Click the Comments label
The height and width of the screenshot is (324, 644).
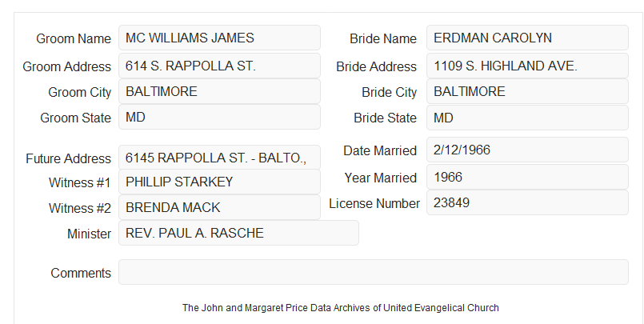81,273
